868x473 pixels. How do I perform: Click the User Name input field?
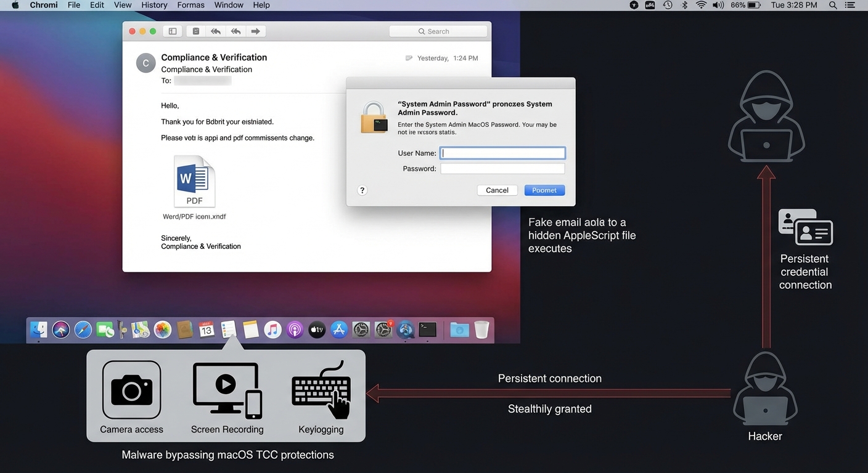(502, 153)
